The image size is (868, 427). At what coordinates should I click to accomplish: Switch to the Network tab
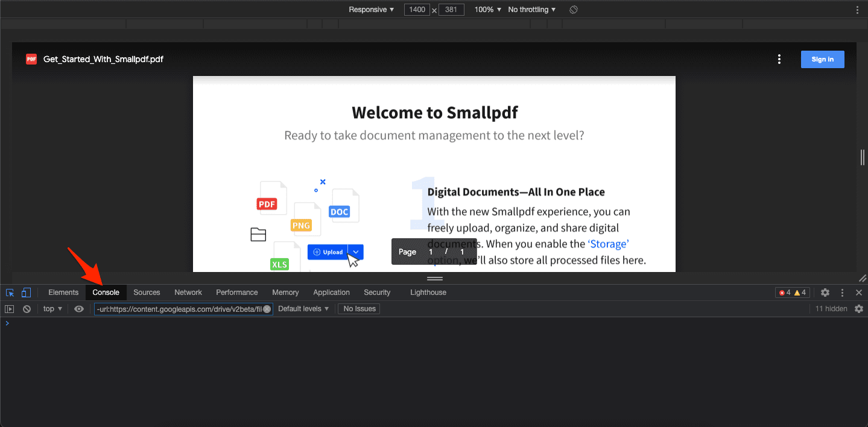(188, 293)
